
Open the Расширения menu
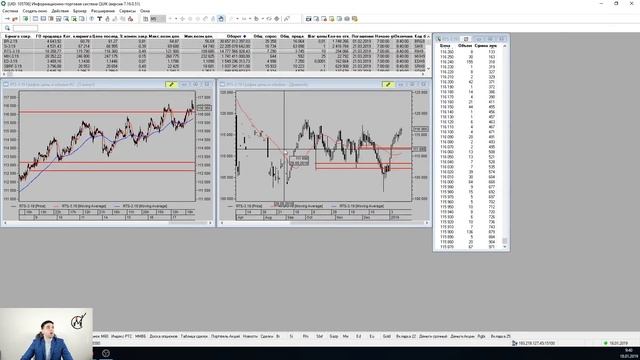(103, 11)
